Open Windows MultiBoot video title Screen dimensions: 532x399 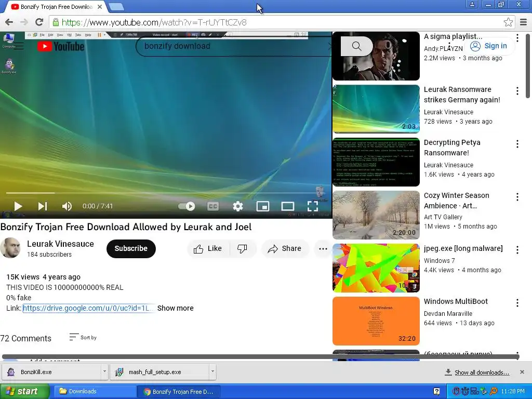coord(456,301)
